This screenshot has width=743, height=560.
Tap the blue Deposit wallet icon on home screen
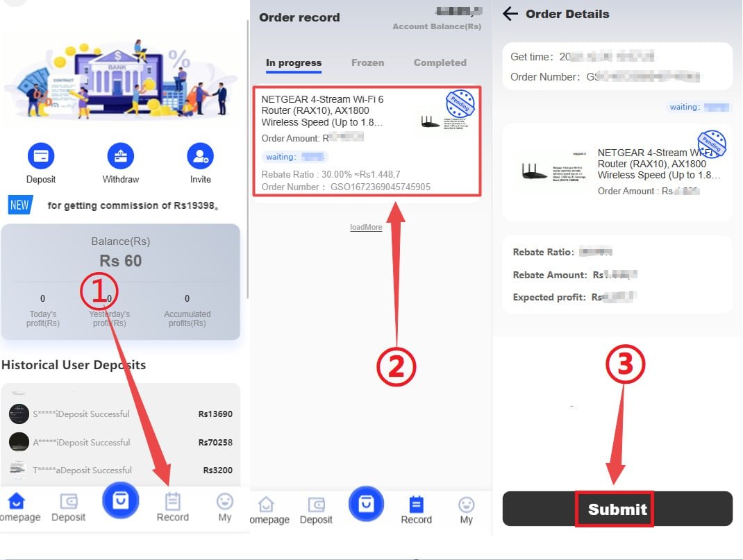pyautogui.click(x=41, y=155)
